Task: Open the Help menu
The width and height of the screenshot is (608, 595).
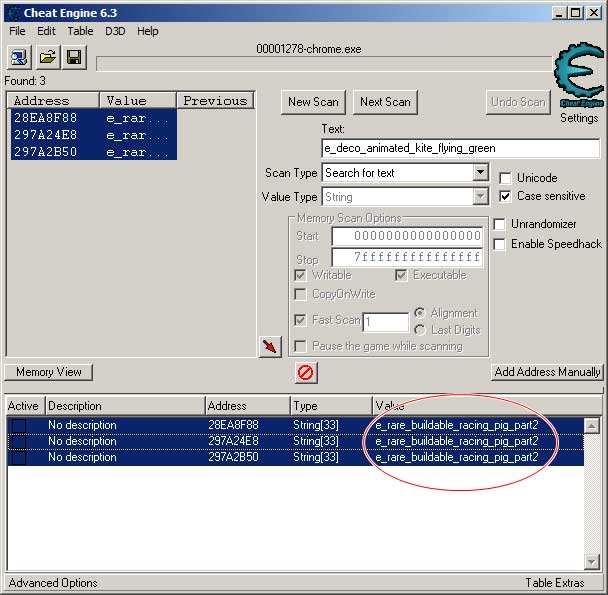Action: 148,31
